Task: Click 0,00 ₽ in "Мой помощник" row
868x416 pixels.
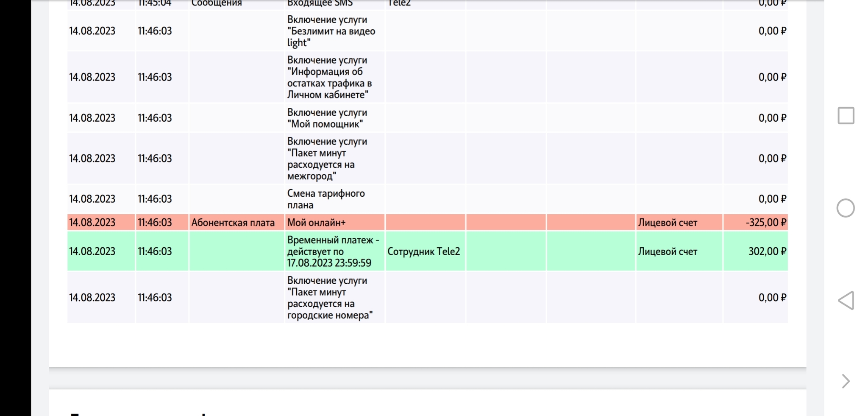Action: coord(772,118)
